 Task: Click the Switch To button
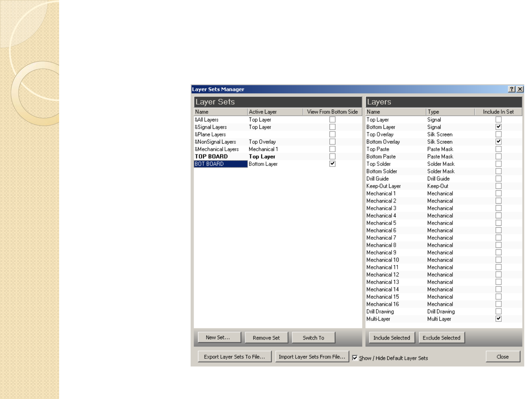tap(313, 337)
